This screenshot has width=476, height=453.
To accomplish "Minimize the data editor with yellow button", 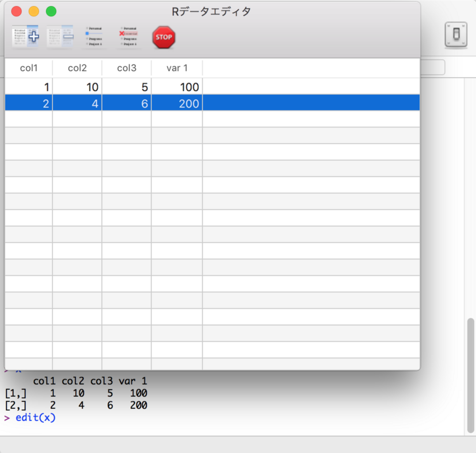I will coord(34,11).
